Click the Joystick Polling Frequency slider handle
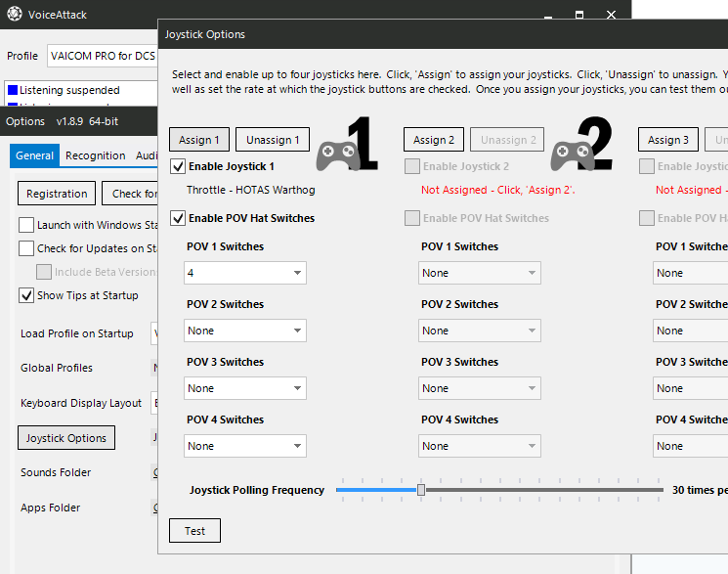 [x=421, y=490]
